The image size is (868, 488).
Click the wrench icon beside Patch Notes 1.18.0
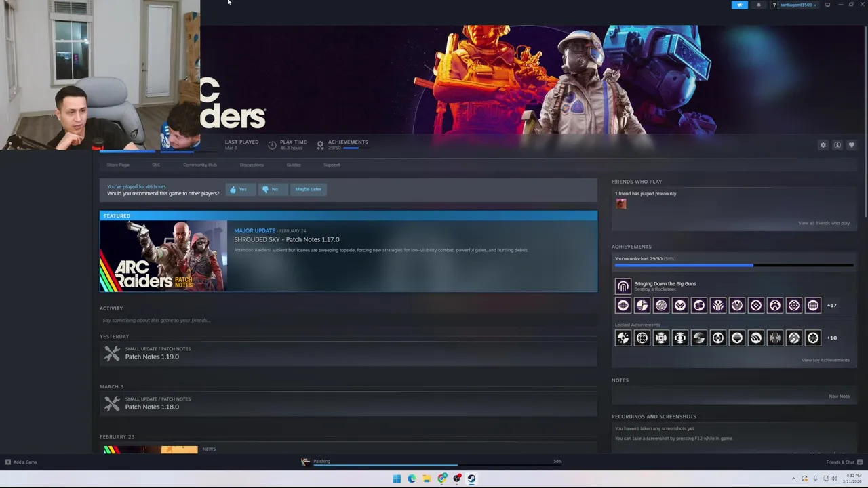112,403
